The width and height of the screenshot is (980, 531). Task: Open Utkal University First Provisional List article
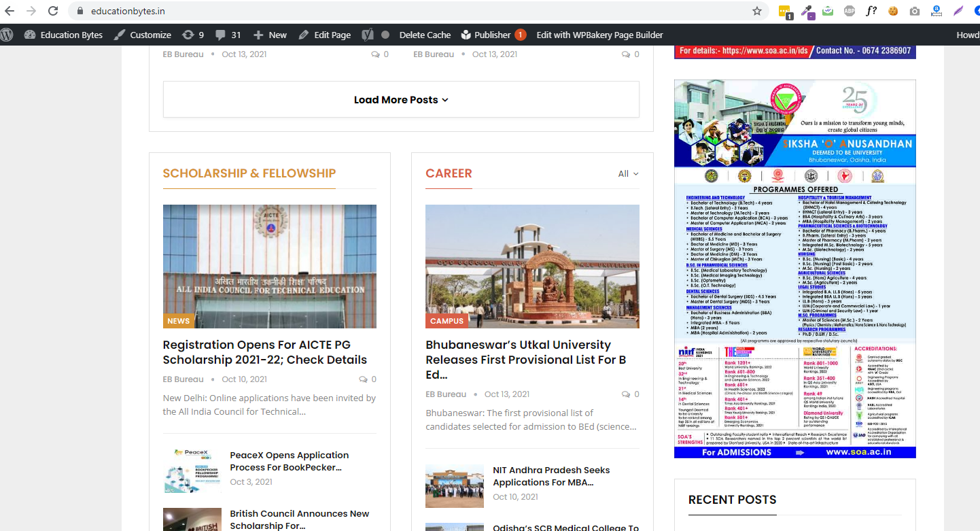point(526,360)
